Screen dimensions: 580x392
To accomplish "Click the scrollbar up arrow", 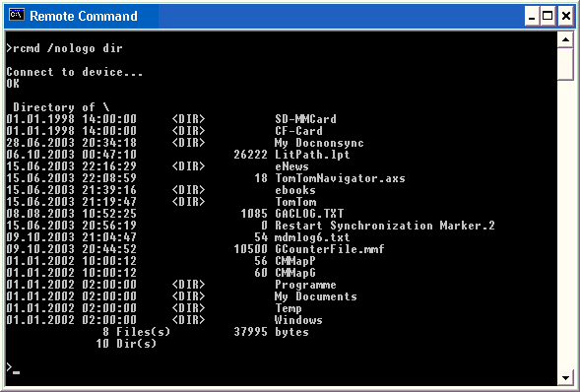I will (565, 39).
